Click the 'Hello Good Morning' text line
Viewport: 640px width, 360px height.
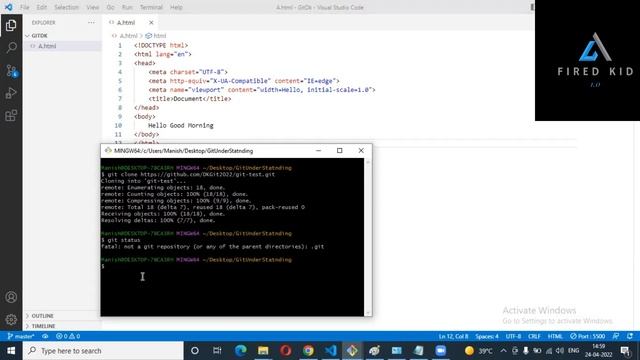(x=181, y=125)
